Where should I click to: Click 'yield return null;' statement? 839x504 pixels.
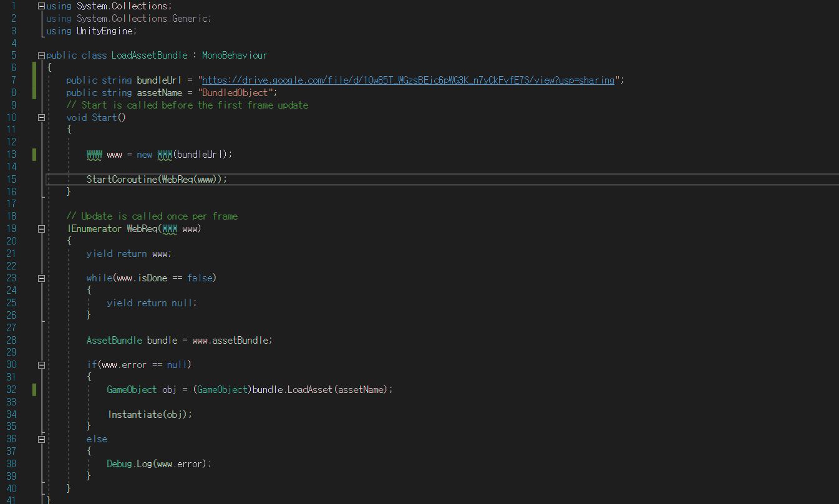tap(152, 303)
